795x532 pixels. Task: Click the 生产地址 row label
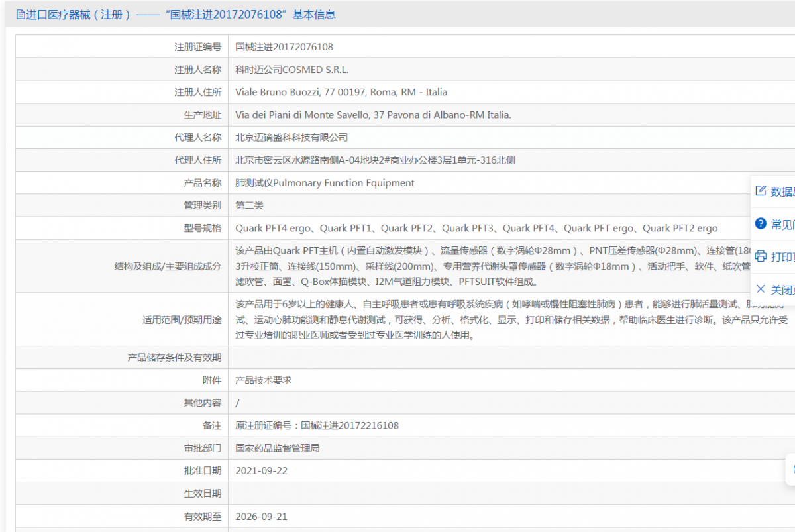[x=203, y=115]
